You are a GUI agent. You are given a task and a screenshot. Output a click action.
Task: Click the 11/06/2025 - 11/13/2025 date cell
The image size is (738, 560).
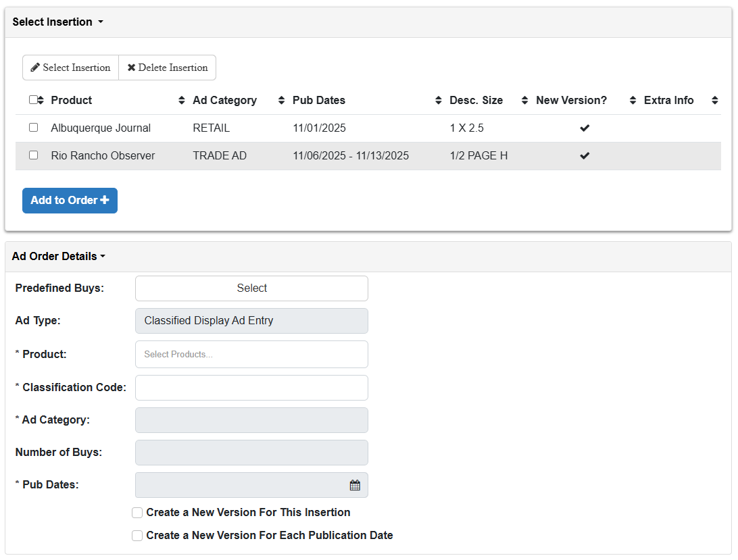click(x=351, y=156)
